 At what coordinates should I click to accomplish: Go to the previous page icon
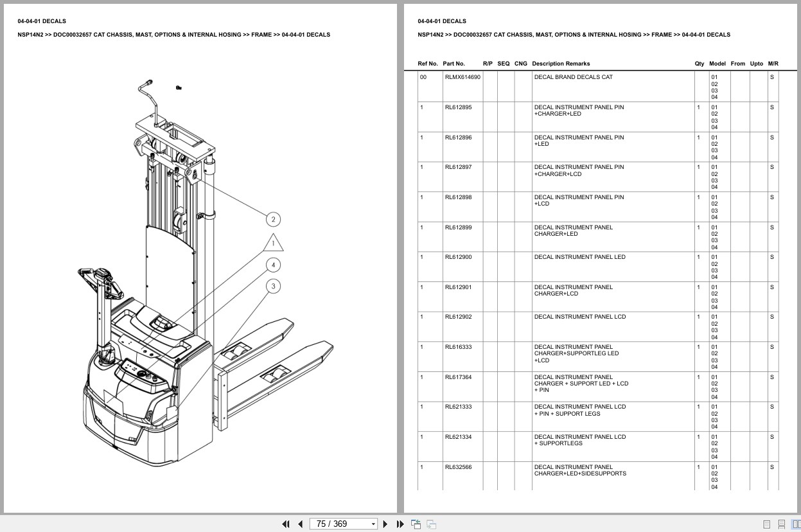(x=300, y=524)
